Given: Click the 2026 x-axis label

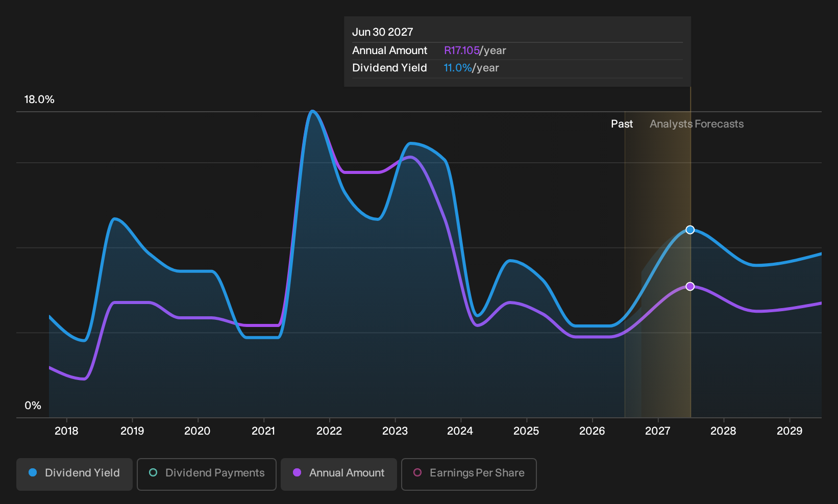Looking at the screenshot, I should [x=592, y=431].
